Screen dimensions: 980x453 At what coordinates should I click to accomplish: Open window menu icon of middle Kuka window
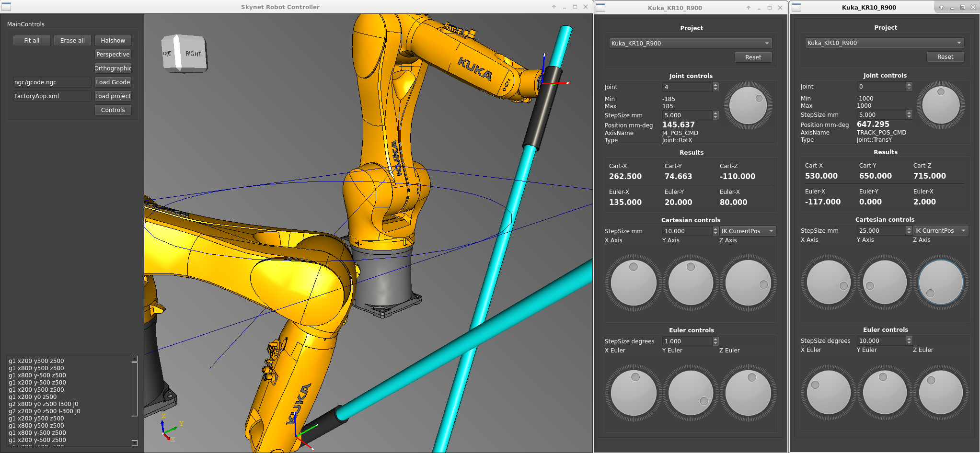(600, 8)
